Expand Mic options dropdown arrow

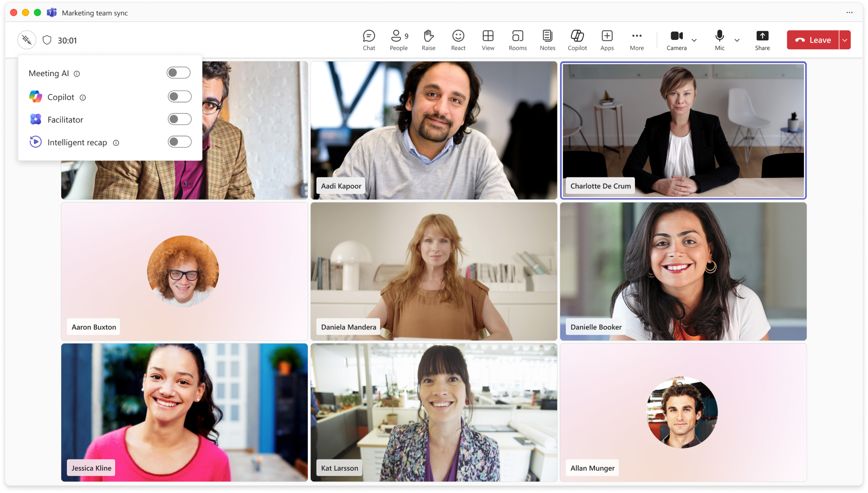pos(737,40)
